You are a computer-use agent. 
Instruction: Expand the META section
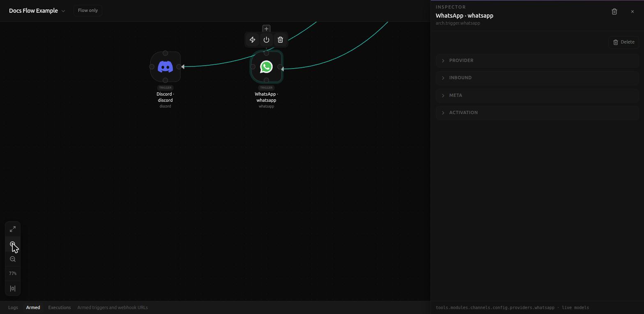click(537, 95)
